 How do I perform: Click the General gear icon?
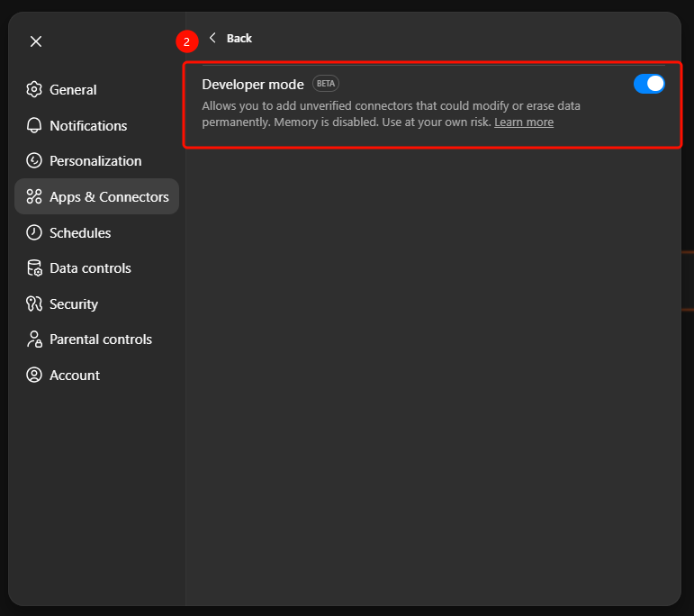[x=34, y=89]
